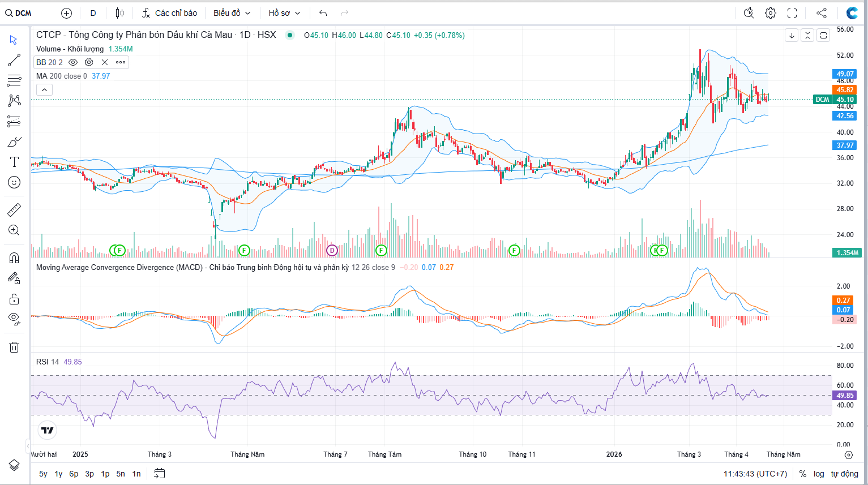This screenshot has height=485, width=868.
Task: Select the trend line drawing tool
Action: pos(14,60)
